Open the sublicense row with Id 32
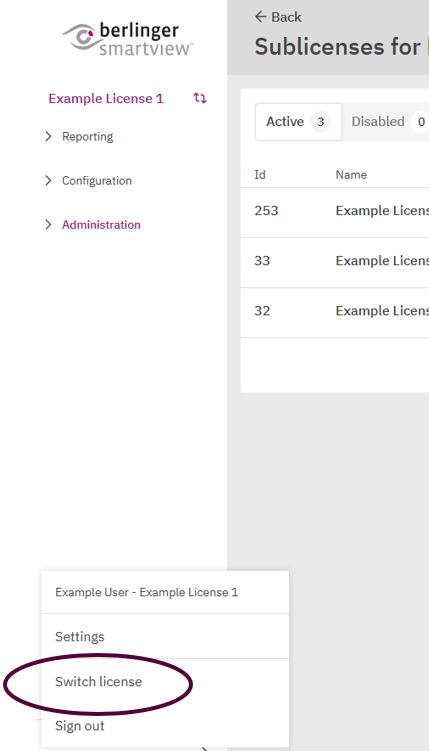The image size is (429, 751). tap(335, 312)
